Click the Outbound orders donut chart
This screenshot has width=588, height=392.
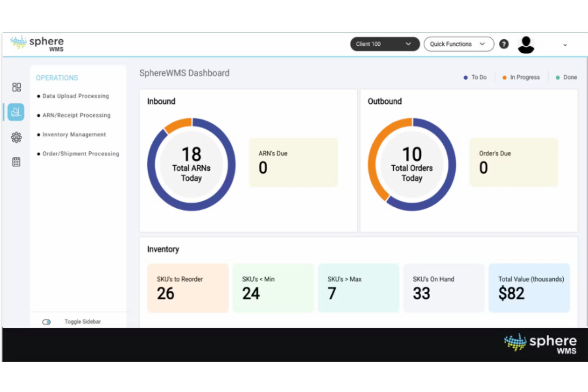(x=412, y=164)
